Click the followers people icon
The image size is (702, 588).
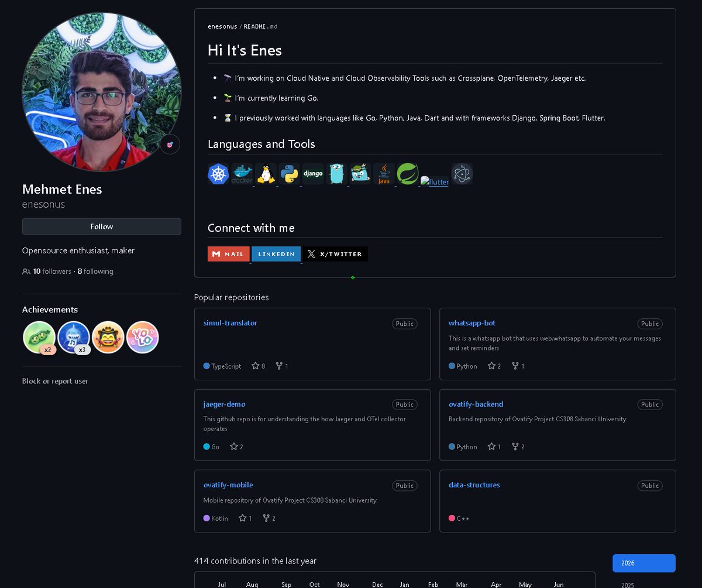click(26, 271)
